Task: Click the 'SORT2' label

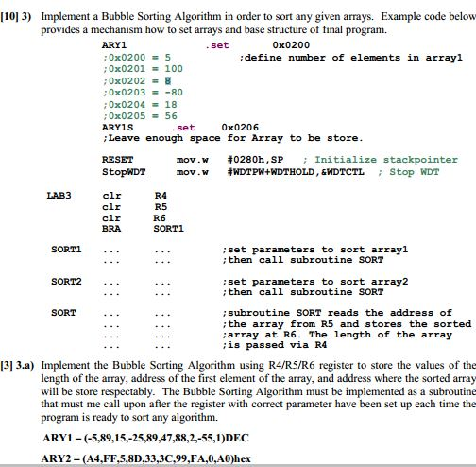Action: click(66, 281)
